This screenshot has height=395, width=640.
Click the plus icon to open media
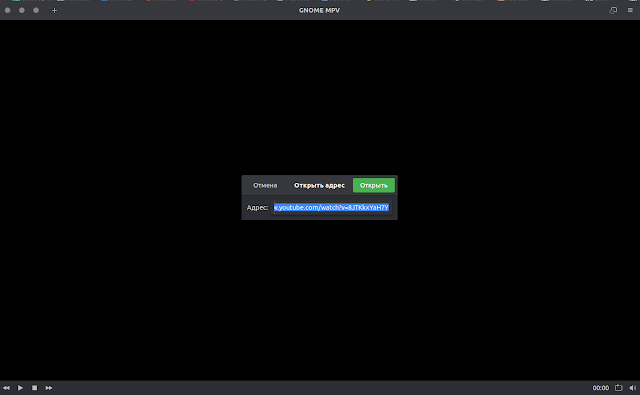pos(54,11)
